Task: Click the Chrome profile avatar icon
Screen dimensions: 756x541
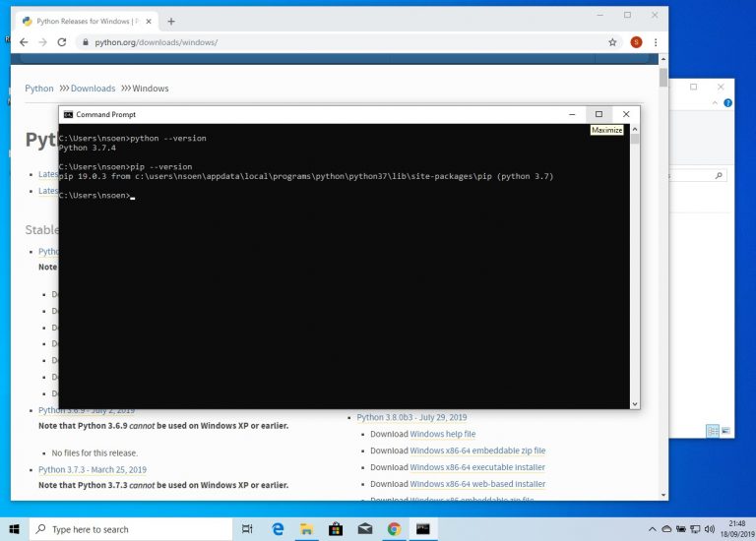Action: 636,42
